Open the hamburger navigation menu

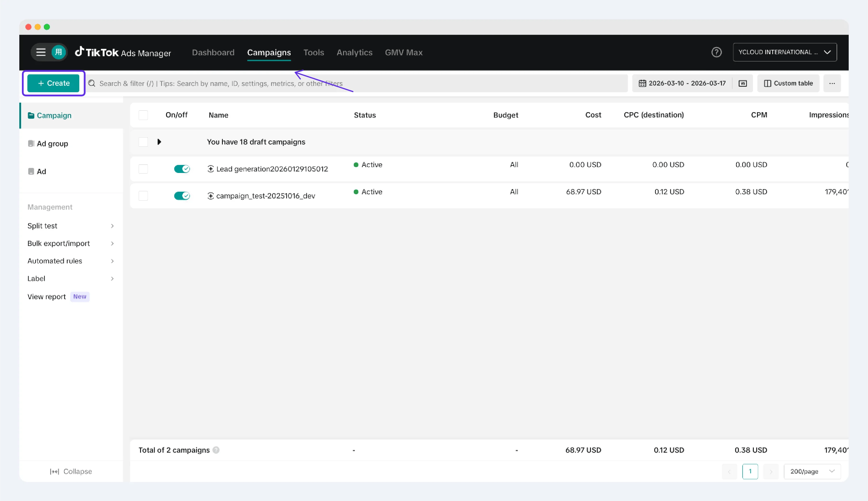tap(41, 52)
